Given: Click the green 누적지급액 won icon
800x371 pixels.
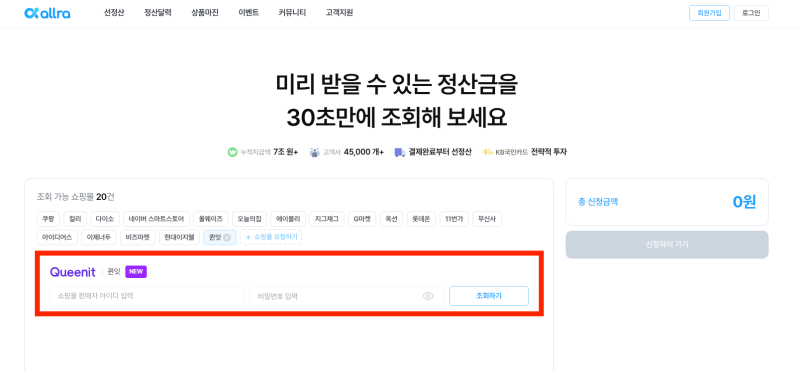Looking at the screenshot, I should tap(233, 152).
